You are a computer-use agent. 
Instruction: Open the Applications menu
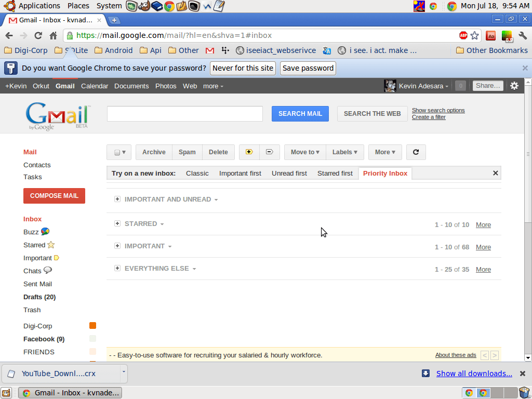[39, 6]
